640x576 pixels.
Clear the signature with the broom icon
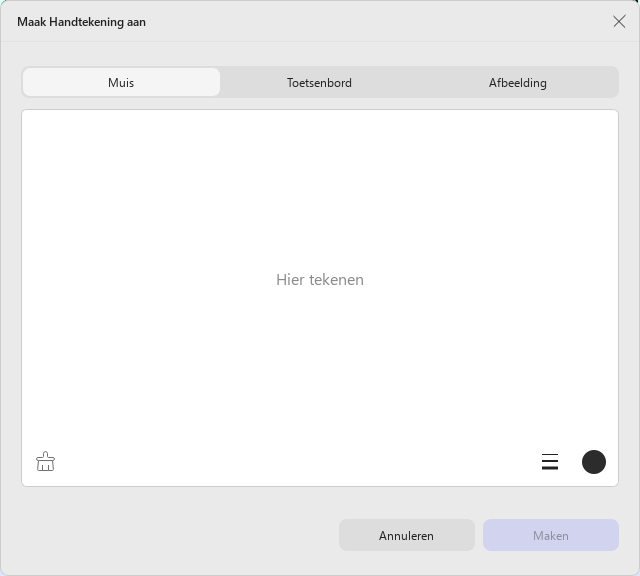45,462
